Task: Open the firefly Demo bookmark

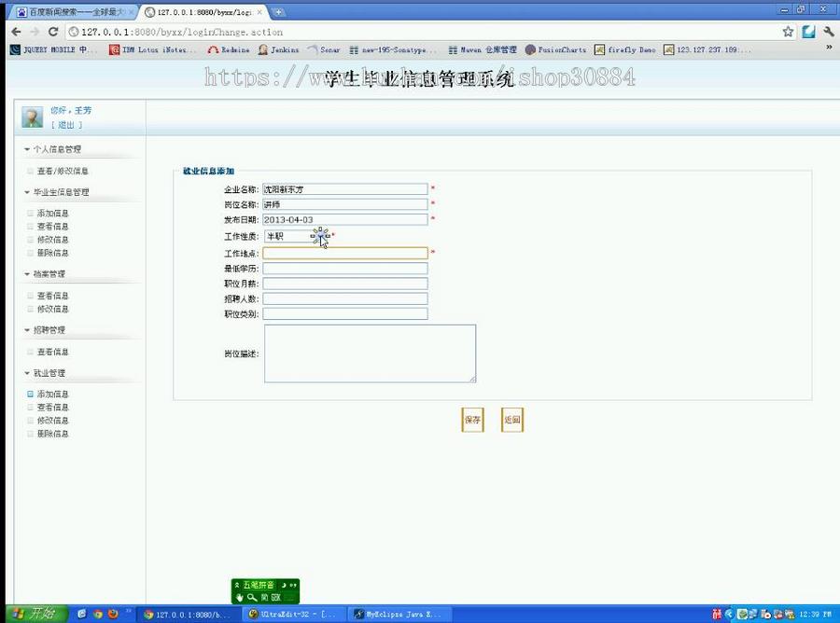Action: [624, 49]
